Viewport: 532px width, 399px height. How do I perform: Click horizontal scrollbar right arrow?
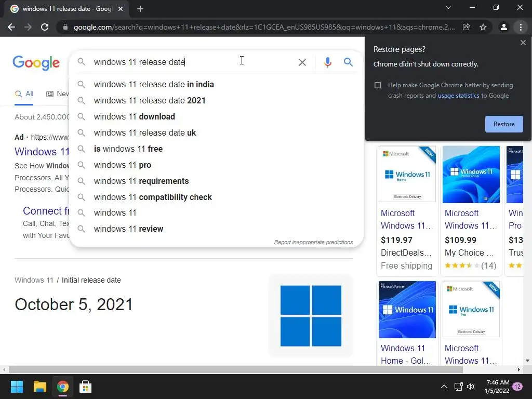coord(519,369)
